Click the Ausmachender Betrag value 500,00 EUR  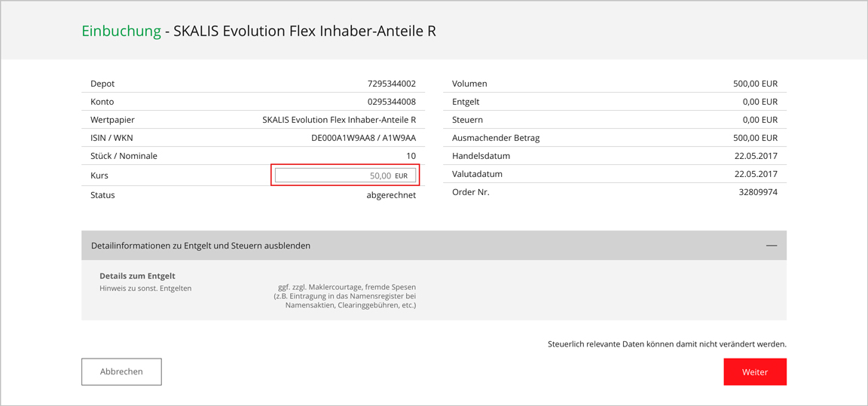[755, 139]
